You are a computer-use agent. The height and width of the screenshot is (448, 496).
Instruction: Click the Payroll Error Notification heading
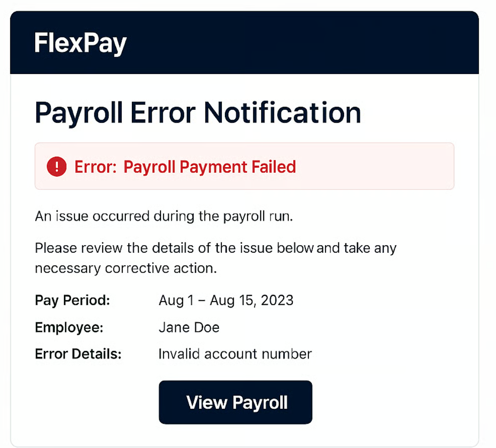[198, 113]
